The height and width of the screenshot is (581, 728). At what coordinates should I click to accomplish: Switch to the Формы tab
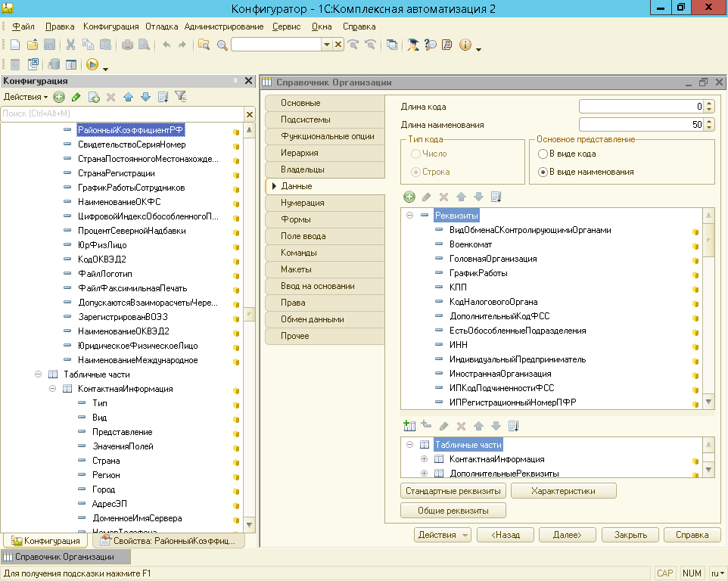(325, 219)
